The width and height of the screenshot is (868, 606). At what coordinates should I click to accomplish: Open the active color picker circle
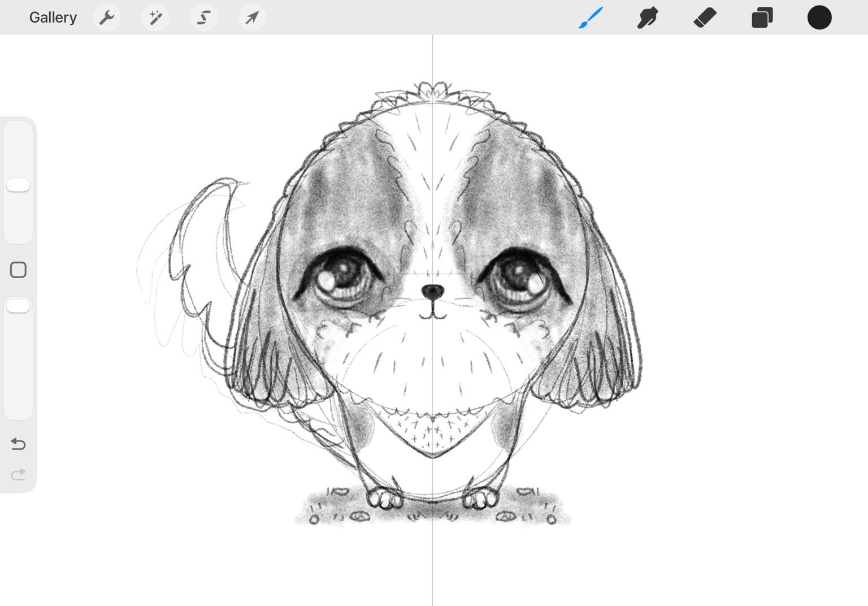(x=819, y=18)
